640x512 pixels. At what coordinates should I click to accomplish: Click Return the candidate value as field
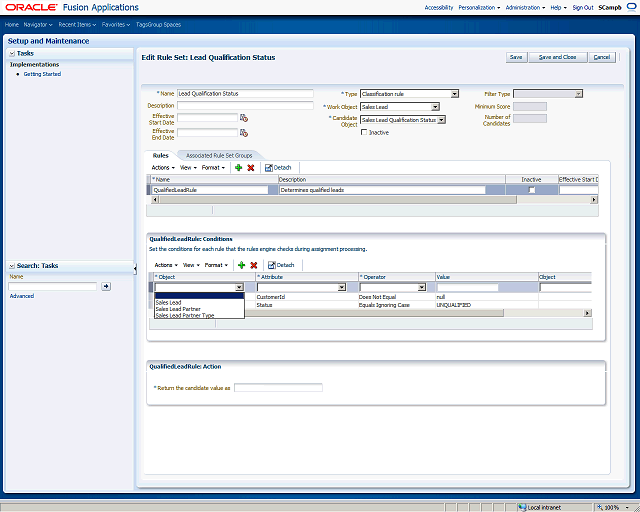click(278, 387)
